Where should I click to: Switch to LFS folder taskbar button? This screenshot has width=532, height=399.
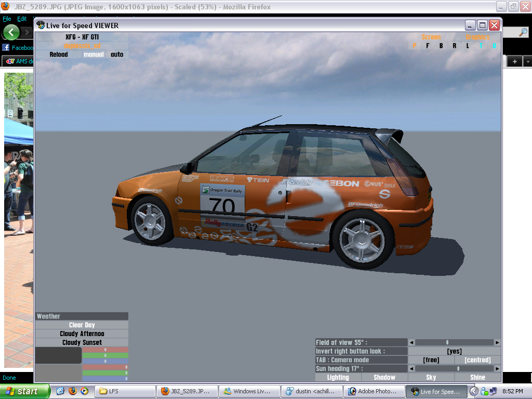click(x=125, y=391)
